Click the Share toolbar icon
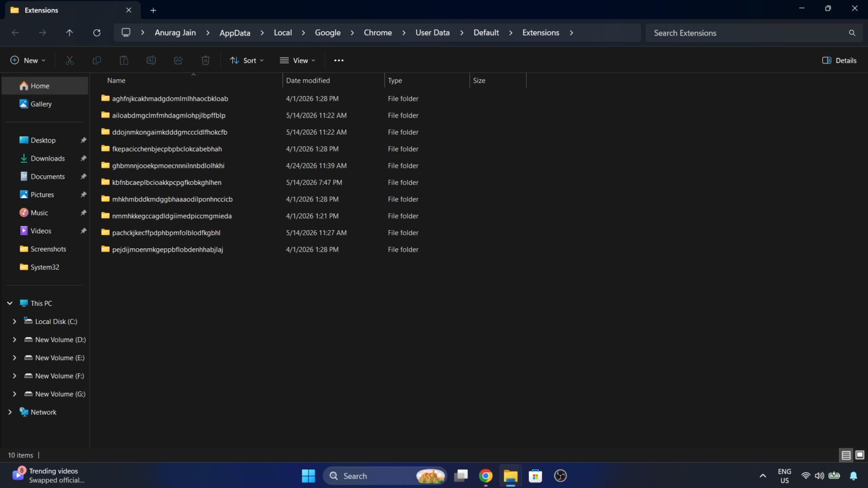 point(178,61)
